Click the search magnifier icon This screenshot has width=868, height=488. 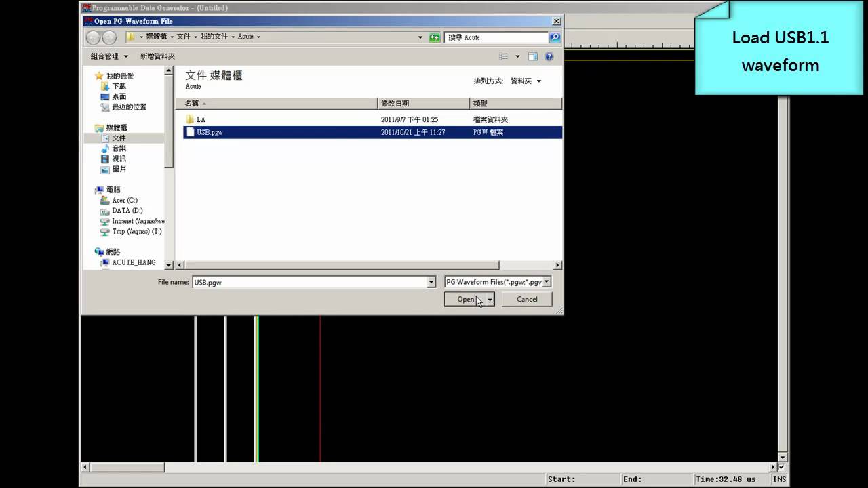click(x=555, y=37)
